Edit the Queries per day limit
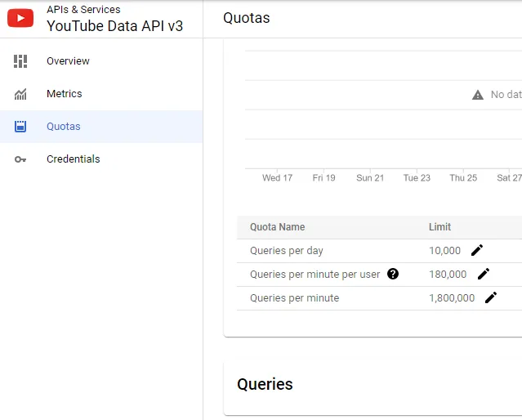Screen dimensions: 522x420 pos(477,250)
